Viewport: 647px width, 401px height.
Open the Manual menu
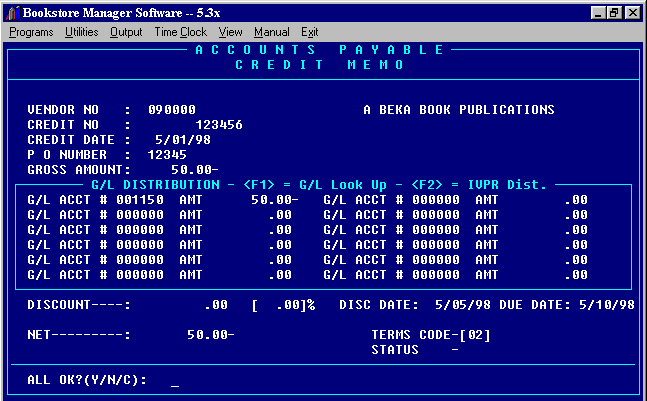click(x=272, y=32)
